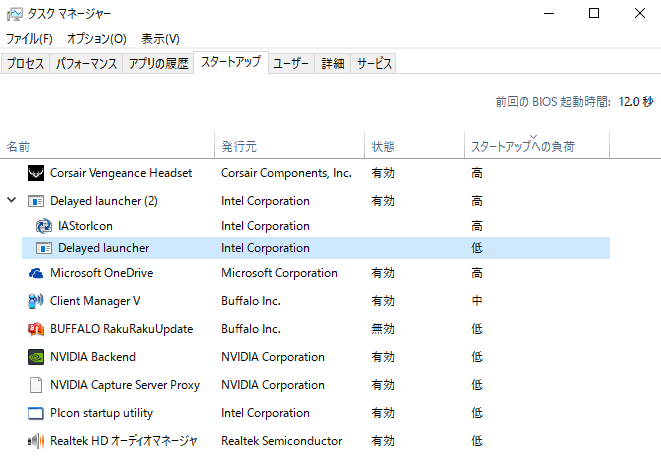Click the 低 impact of NVIDIA Backend

pyautogui.click(x=477, y=357)
